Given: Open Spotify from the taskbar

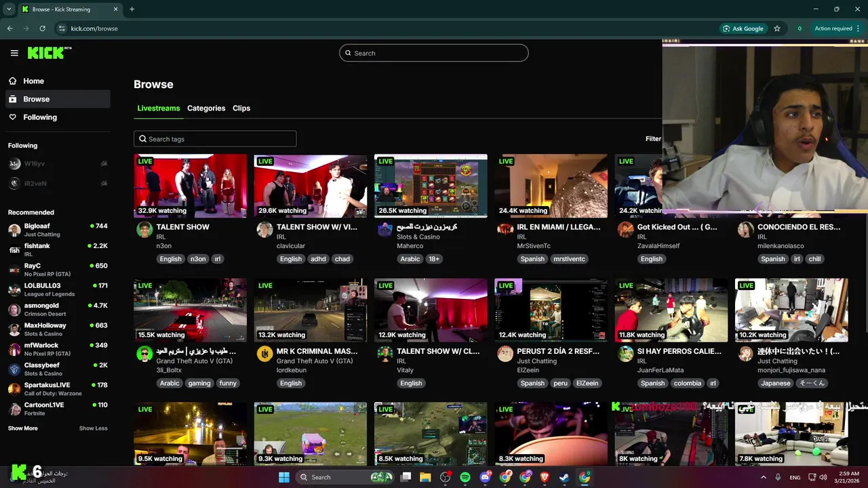Looking at the screenshot, I should pos(465,477).
